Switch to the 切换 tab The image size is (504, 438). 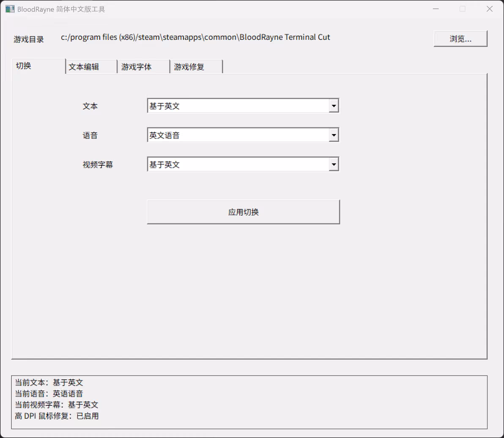38,66
